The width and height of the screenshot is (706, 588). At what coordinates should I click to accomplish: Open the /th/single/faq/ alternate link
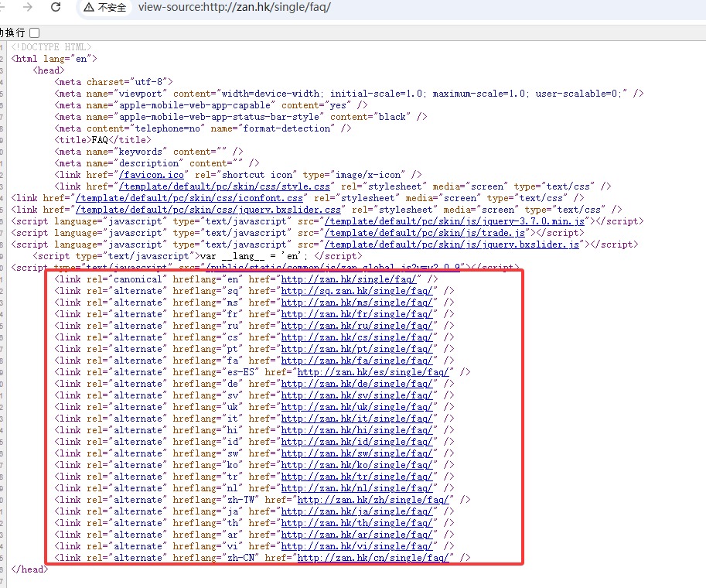[356, 523]
